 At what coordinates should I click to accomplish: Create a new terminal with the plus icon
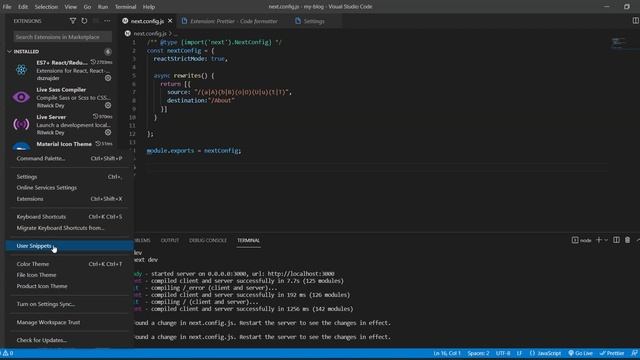(598, 240)
